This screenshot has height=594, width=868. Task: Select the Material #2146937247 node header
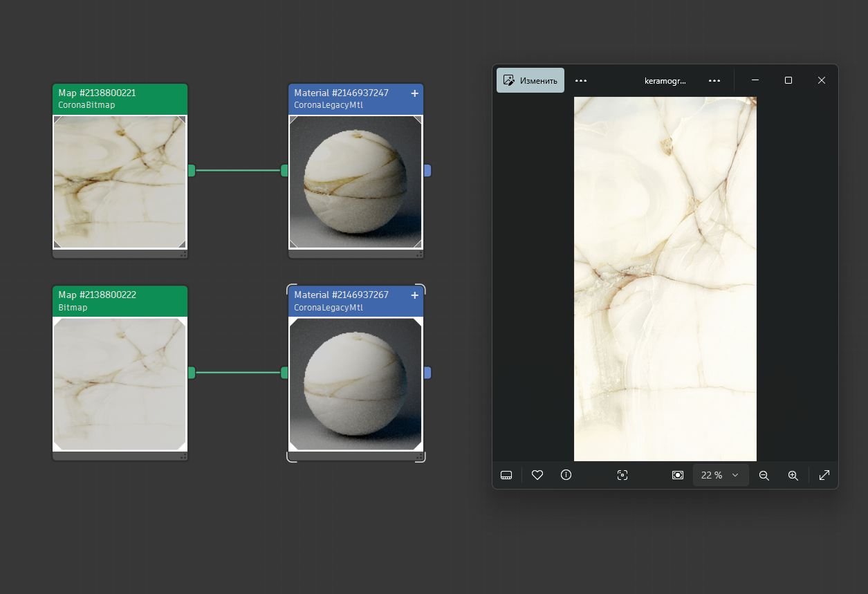pos(355,99)
